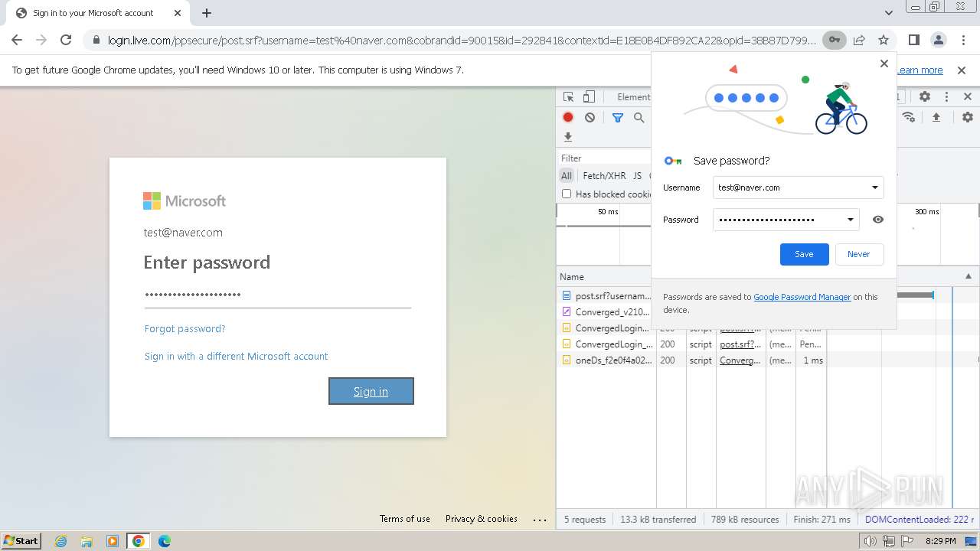This screenshot has width=980, height=551.
Task: Open Network panel settings gear
Action: [968, 117]
